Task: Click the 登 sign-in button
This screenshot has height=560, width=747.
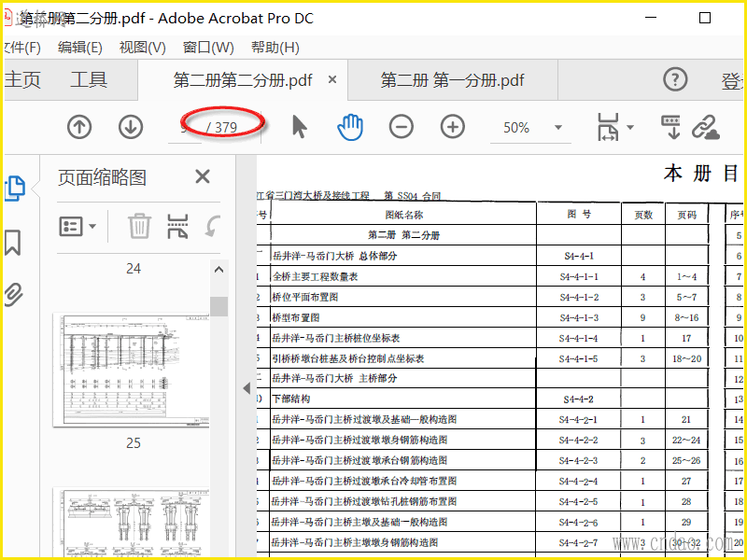Action: pos(732,81)
